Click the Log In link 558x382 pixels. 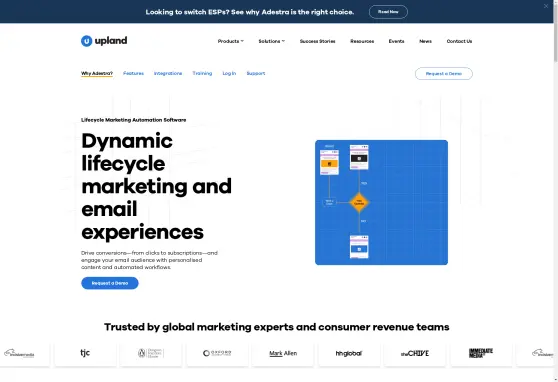[x=229, y=73]
